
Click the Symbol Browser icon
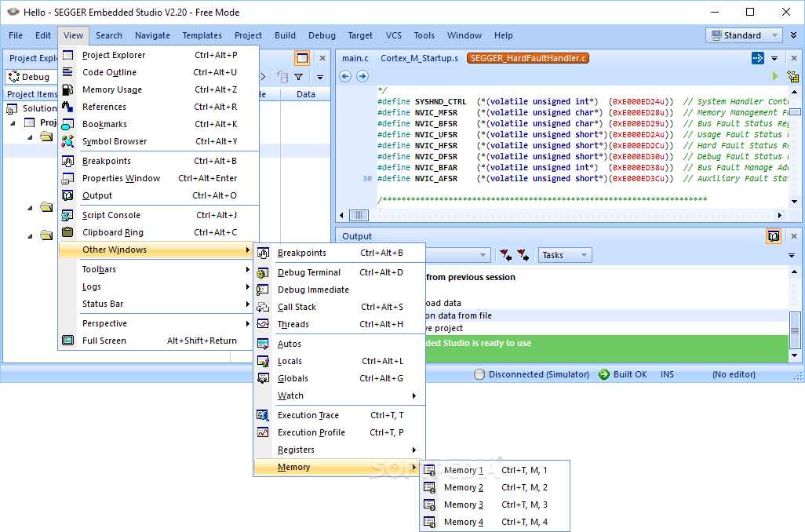(67, 141)
